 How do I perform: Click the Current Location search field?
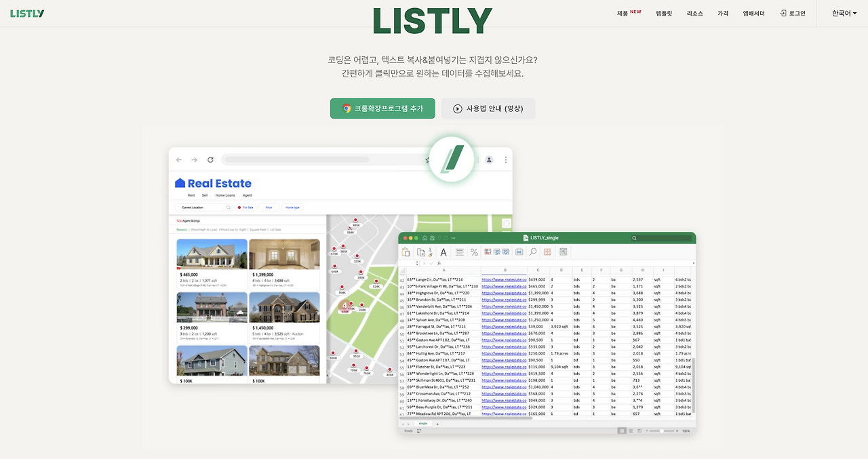point(203,207)
